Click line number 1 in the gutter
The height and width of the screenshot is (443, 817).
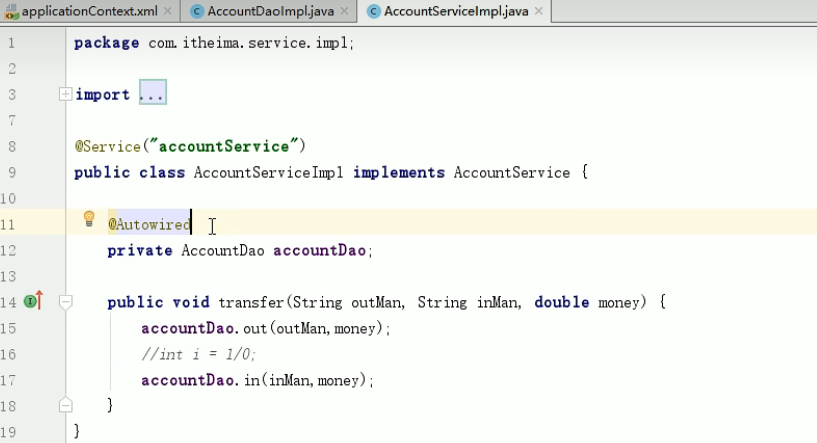(x=11, y=43)
